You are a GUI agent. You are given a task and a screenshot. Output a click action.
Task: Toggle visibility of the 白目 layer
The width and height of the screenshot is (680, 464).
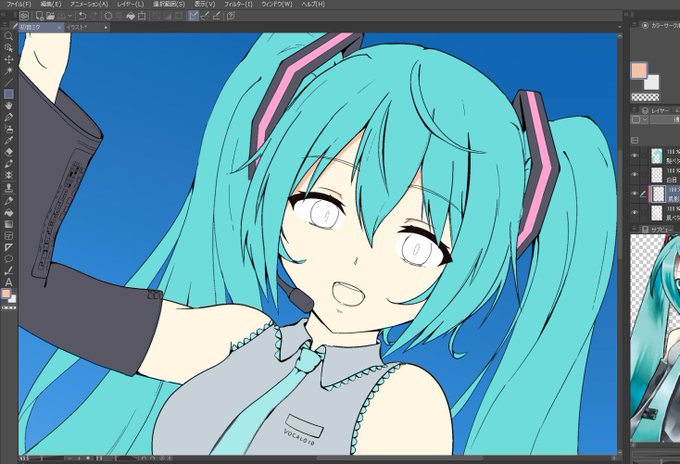(x=635, y=175)
